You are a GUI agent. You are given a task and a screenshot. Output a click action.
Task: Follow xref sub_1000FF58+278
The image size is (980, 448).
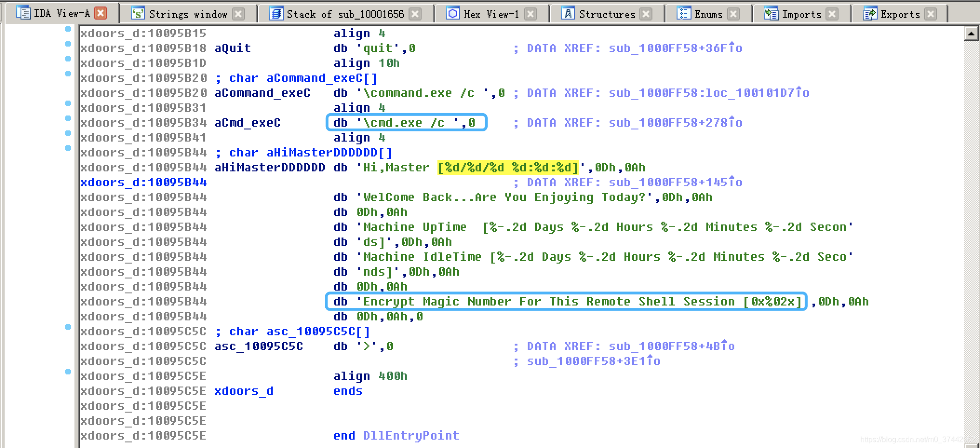675,122
